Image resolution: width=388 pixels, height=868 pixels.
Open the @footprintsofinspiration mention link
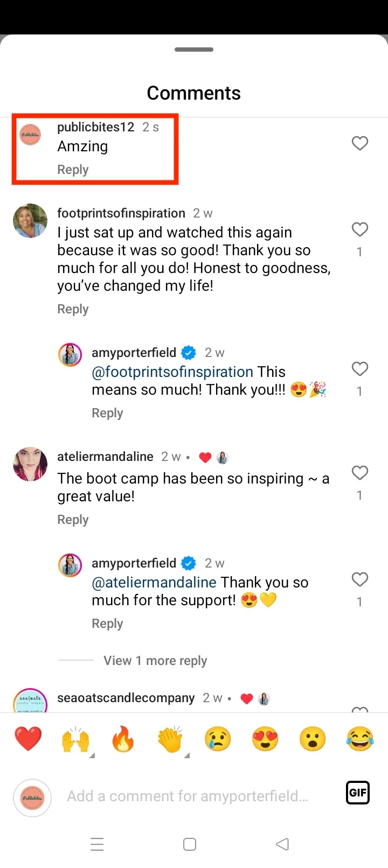click(172, 372)
